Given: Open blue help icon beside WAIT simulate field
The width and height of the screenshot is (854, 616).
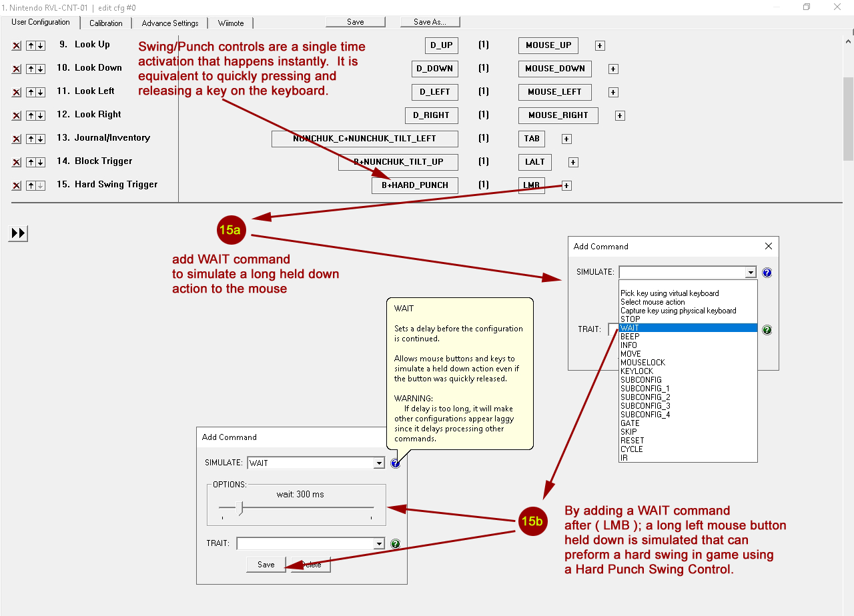Looking at the screenshot, I should click(396, 463).
